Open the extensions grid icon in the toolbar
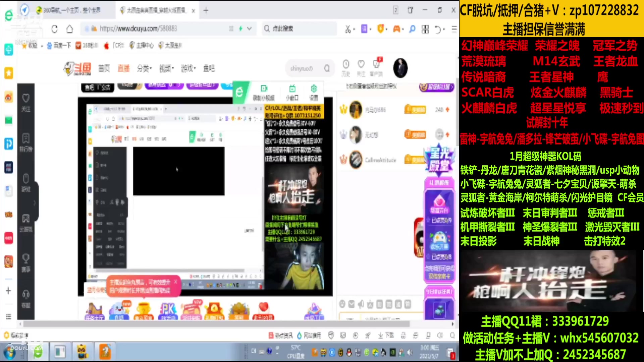The width and height of the screenshot is (644, 362). click(x=425, y=29)
